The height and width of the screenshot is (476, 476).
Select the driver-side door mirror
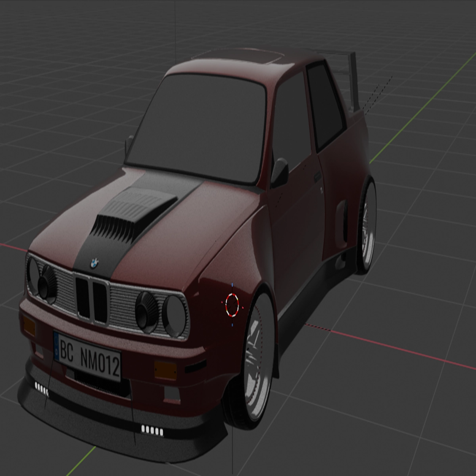281,173
